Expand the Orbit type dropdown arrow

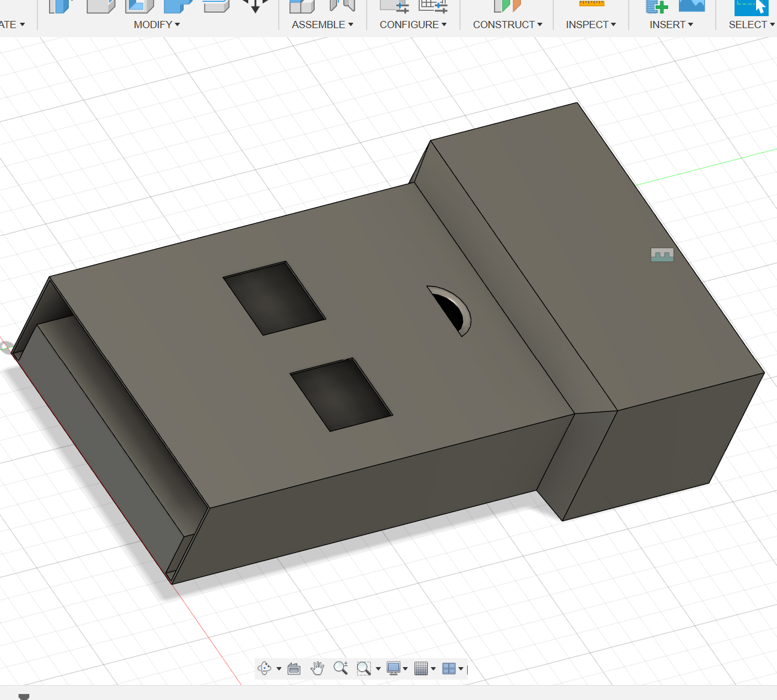(279, 669)
